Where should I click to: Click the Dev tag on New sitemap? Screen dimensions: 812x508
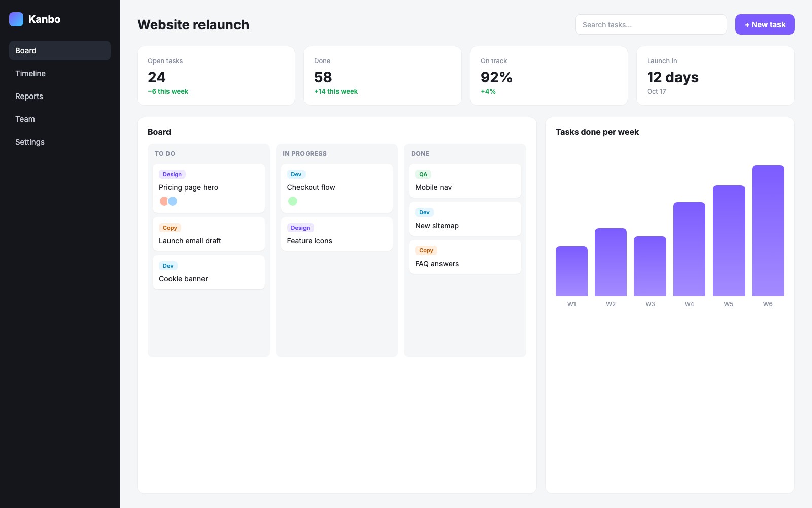click(424, 212)
